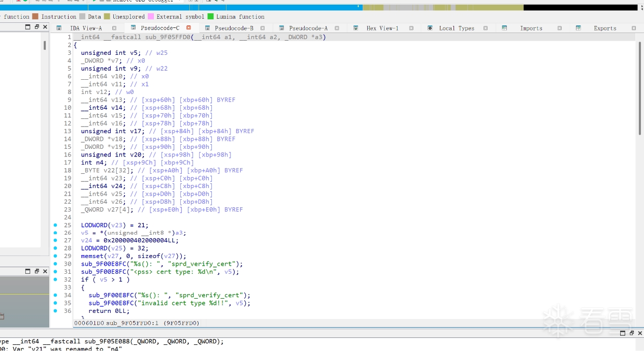Close the IDA View-A tab
644x351 pixels.
(x=114, y=28)
